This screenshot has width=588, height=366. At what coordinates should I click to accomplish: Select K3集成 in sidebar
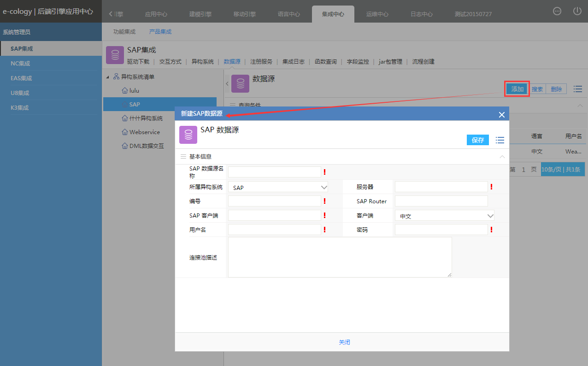coord(51,108)
